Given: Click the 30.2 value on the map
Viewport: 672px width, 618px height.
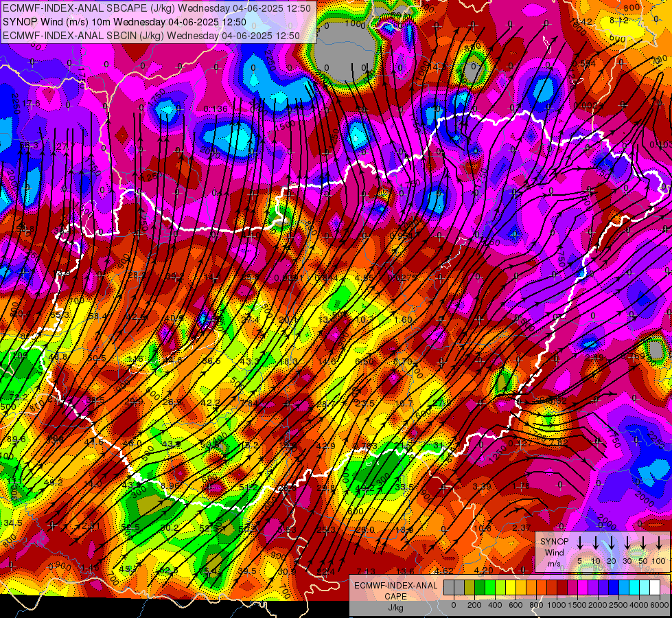Looking at the screenshot, I should coord(170,528).
